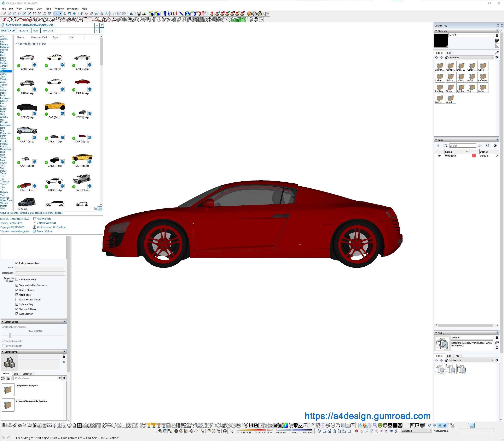Select the pencil Line tool
Viewport: 504px width, 441px height.
pos(5,14)
